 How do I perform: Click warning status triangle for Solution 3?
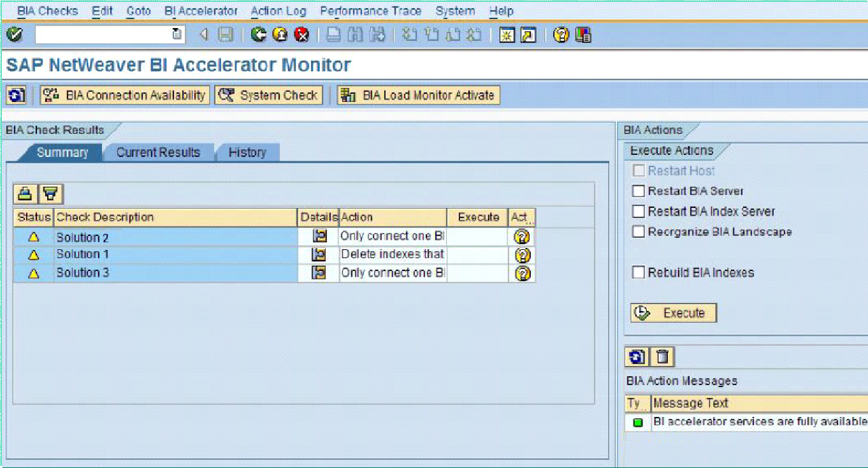click(x=34, y=274)
